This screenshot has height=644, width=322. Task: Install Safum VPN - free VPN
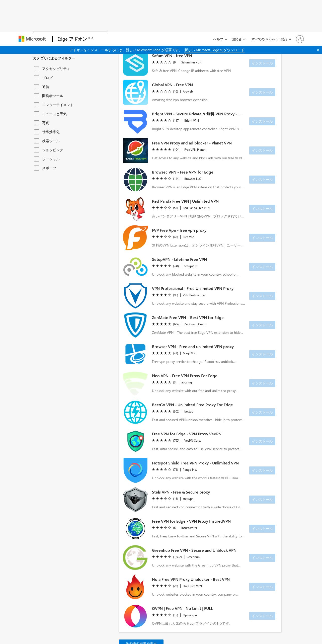pyautogui.click(x=262, y=63)
